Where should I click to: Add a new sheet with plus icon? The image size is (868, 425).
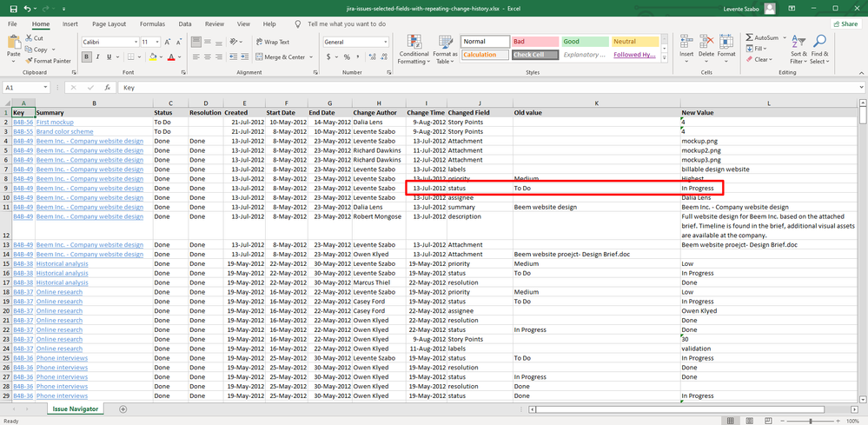[x=123, y=409]
